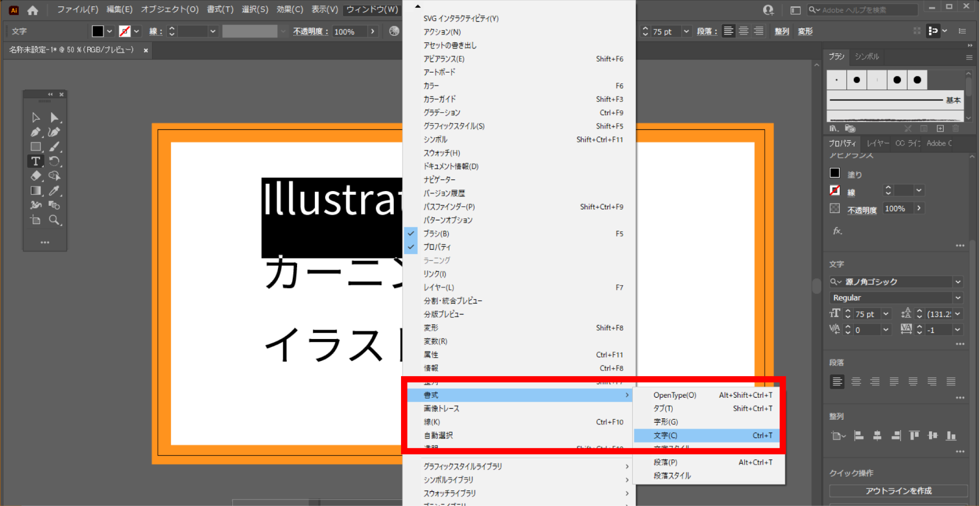Toggle align right in control bar 段落
980x506 pixels.
click(x=759, y=31)
